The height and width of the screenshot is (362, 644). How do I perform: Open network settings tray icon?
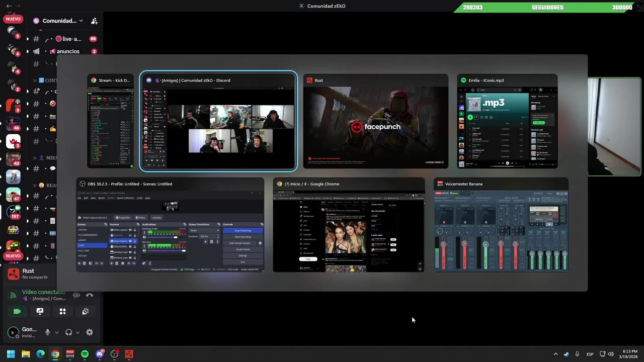(602, 354)
